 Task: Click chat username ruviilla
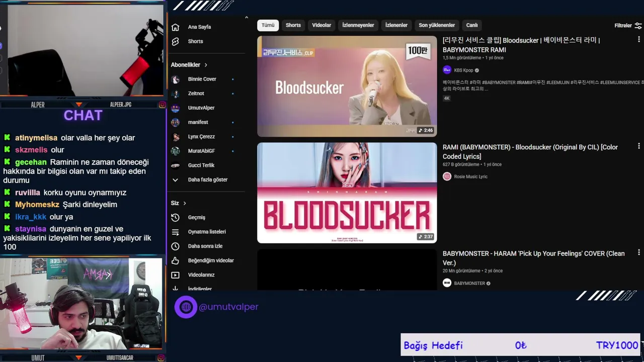[x=28, y=193]
